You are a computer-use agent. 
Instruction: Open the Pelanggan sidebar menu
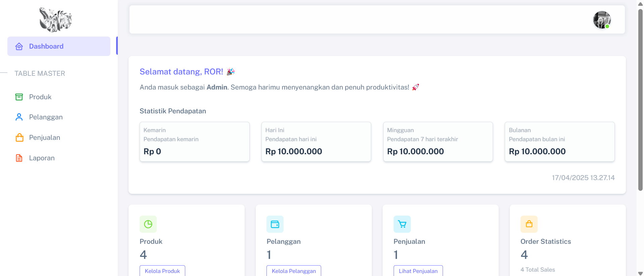click(x=46, y=117)
